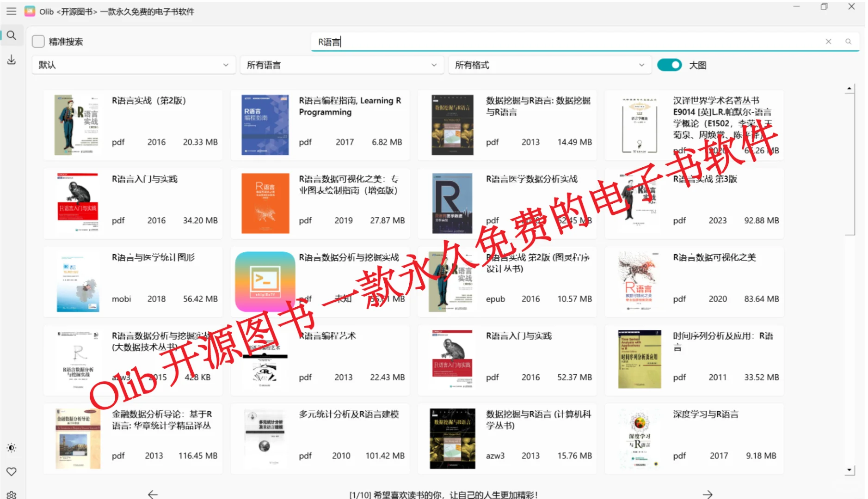This screenshot has height=499, width=868.
Task: Click the 大图 label
Action: (x=697, y=65)
